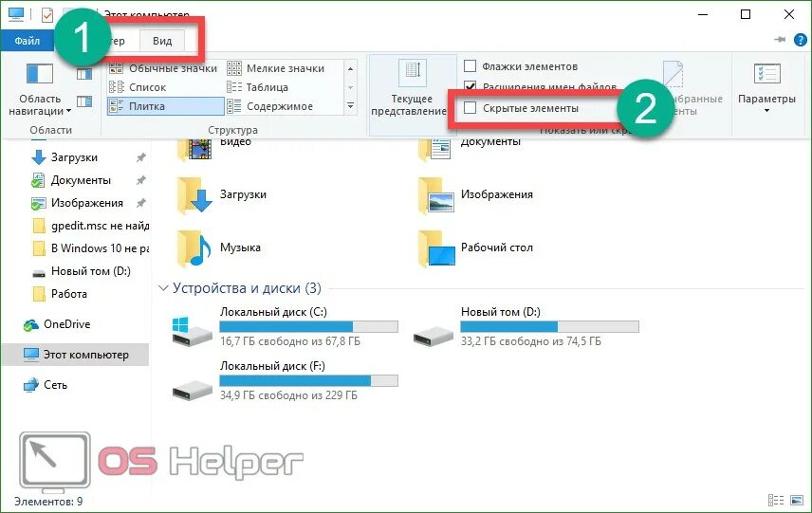
Task: Click '16,7 ГБ свободно из 67,8 ГБ' text
Action: [x=290, y=341]
